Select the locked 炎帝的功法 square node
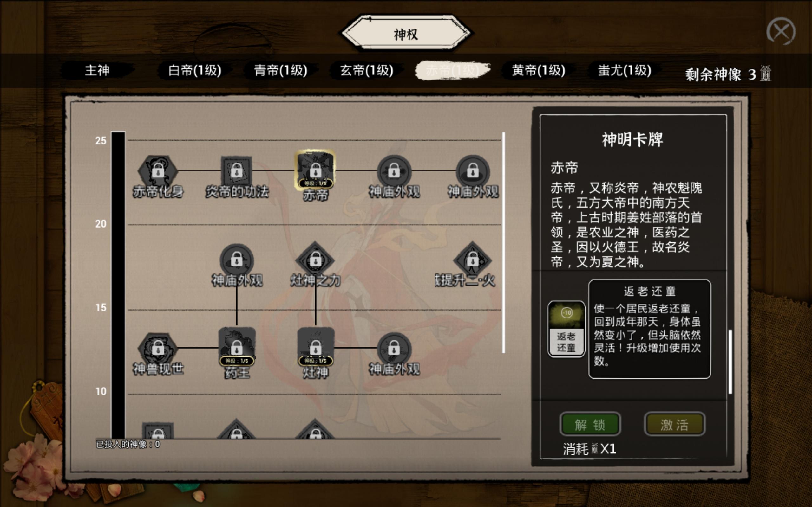 pyautogui.click(x=237, y=171)
